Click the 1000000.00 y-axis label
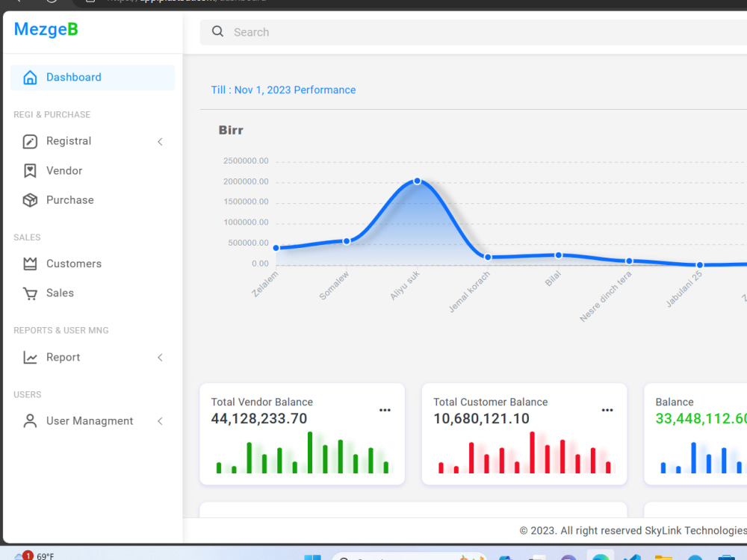Viewport: 747px width, 560px height. click(246, 223)
